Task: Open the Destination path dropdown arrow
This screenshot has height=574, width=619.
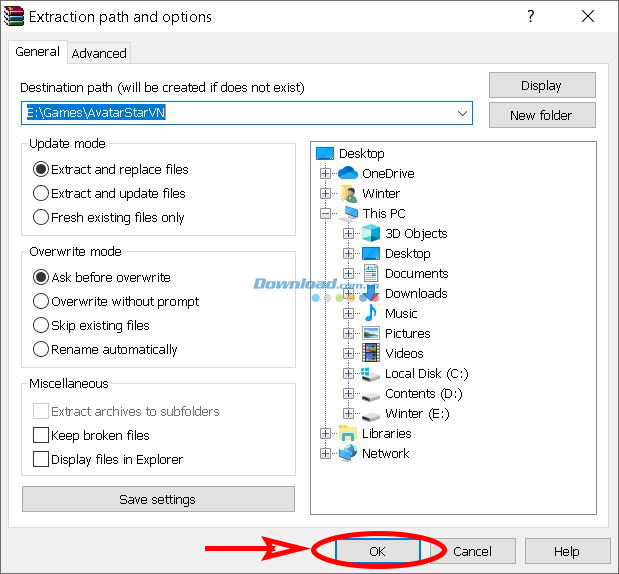Action: pyautogui.click(x=462, y=113)
